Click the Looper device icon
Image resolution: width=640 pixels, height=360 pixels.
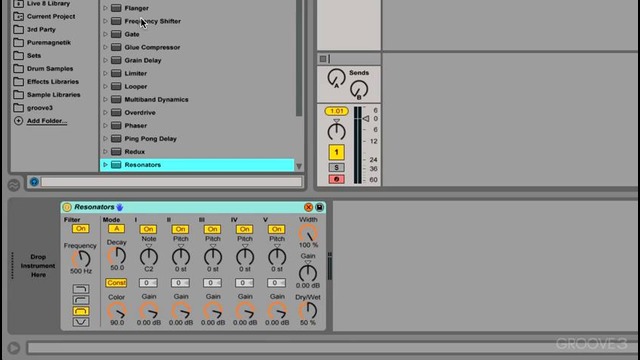116,87
